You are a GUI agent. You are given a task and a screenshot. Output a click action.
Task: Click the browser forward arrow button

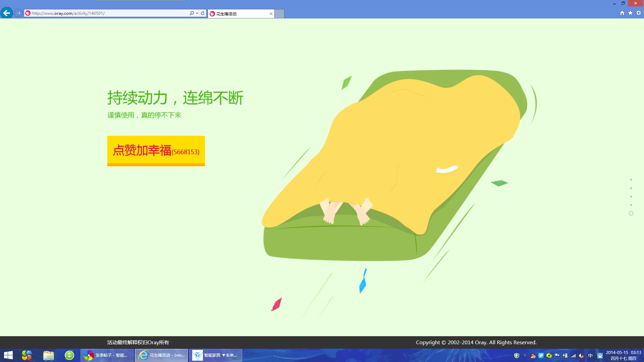[18, 13]
